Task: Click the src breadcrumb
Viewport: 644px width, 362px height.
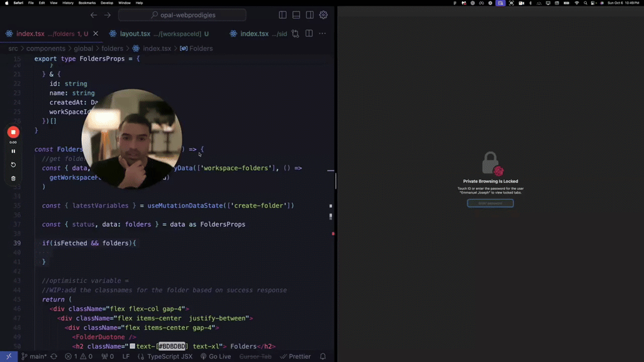Action: point(13,48)
